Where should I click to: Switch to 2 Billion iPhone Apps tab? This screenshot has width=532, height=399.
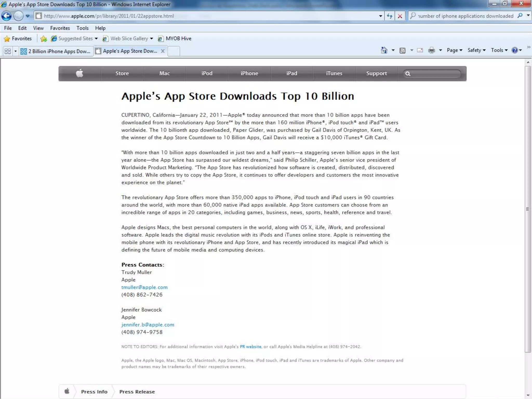pos(56,51)
